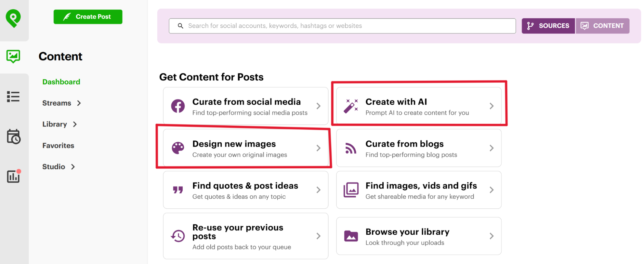This screenshot has height=264, width=644.
Task: Expand the Streams submenu chevron
Action: tap(79, 103)
